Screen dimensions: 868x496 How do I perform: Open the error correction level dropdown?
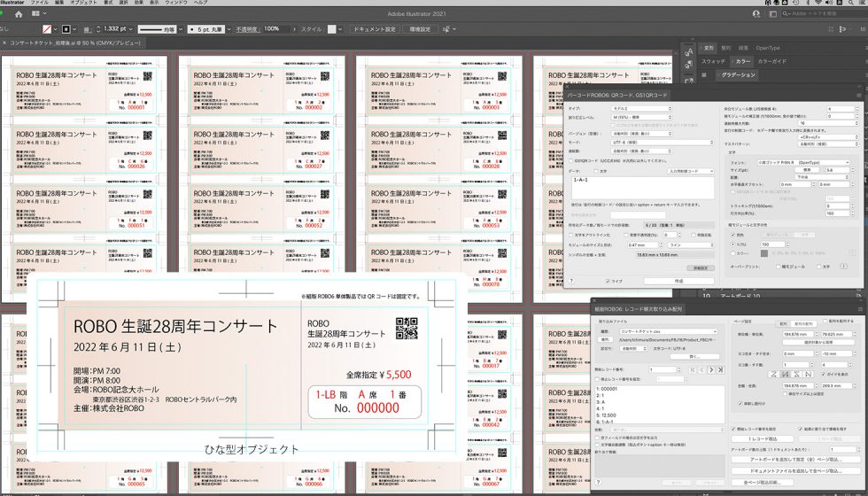641,117
